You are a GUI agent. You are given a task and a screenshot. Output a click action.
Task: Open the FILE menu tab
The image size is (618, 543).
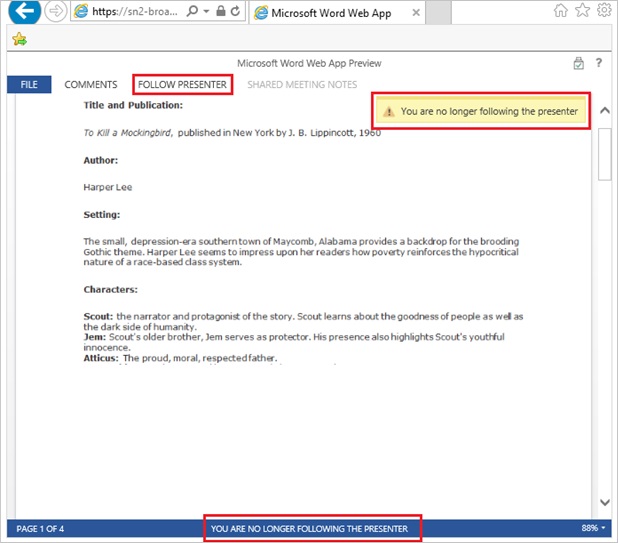click(29, 85)
